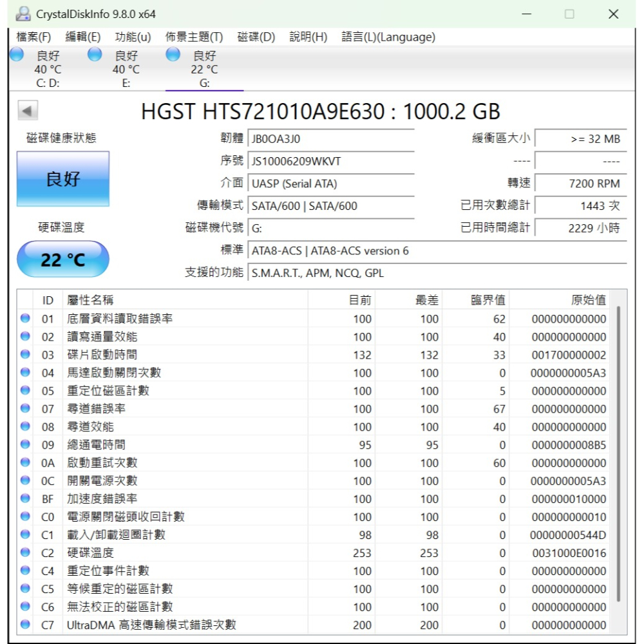
Task: Click the 良好 health status button
Action: pyautogui.click(x=63, y=179)
